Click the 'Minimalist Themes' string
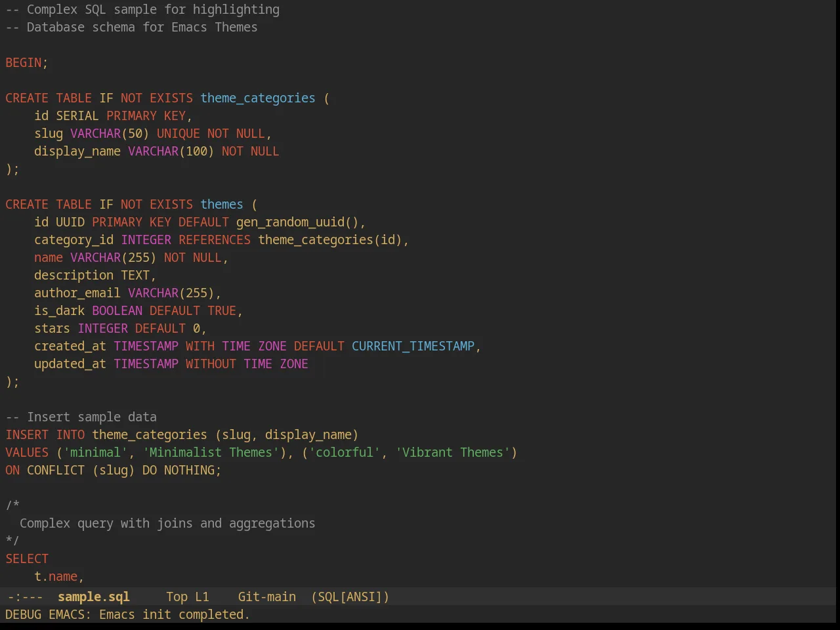Image resolution: width=840 pixels, height=630 pixels. (211, 452)
